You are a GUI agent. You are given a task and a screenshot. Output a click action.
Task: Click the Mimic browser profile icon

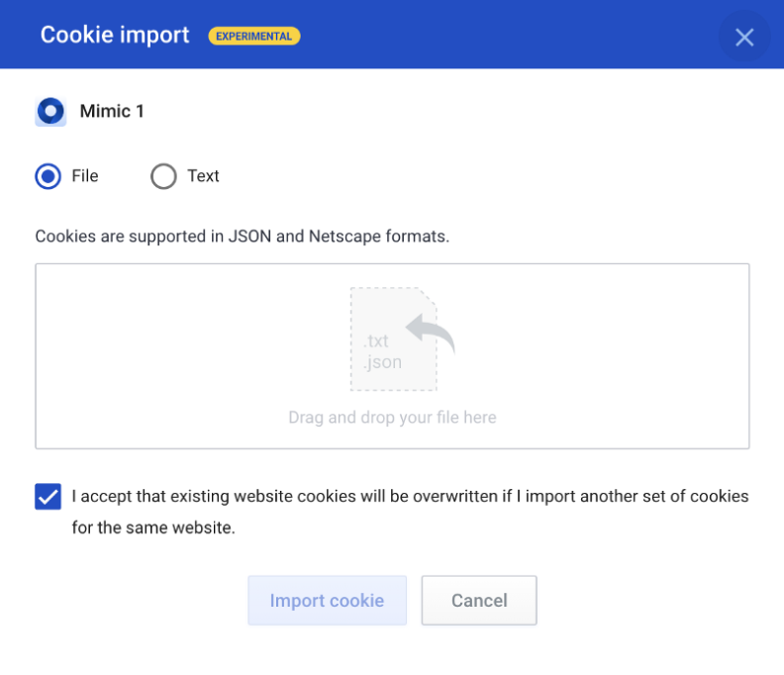coord(50,111)
